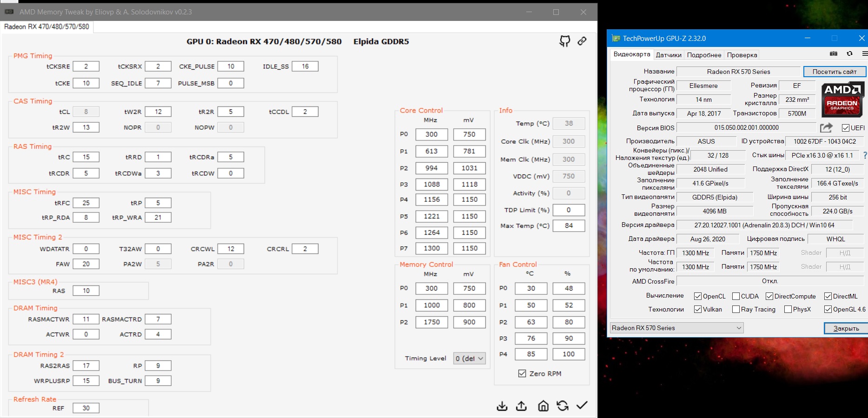The image size is (868, 418).
Task: Apply settings with the checkmark icon
Action: point(582,405)
